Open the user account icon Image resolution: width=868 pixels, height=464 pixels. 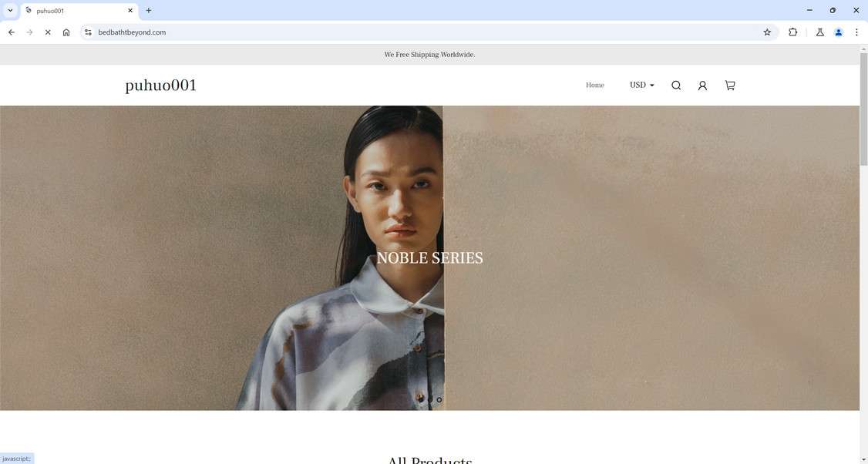[x=702, y=86]
